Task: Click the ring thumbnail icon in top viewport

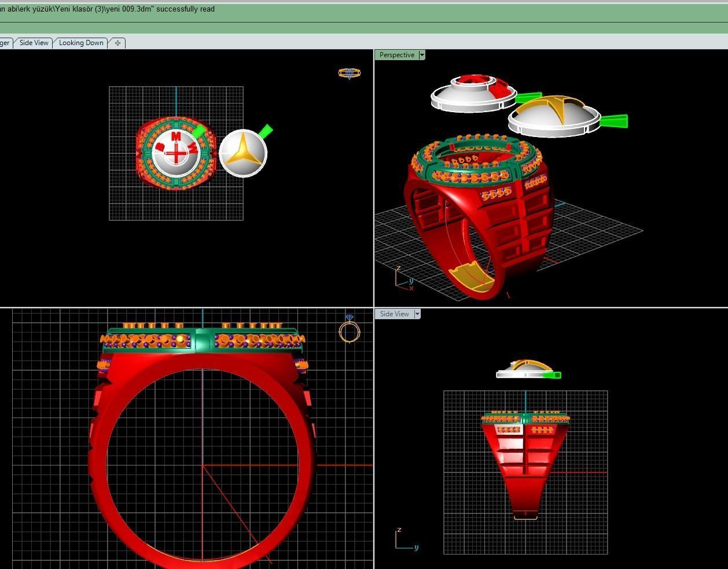Action: 349,73
